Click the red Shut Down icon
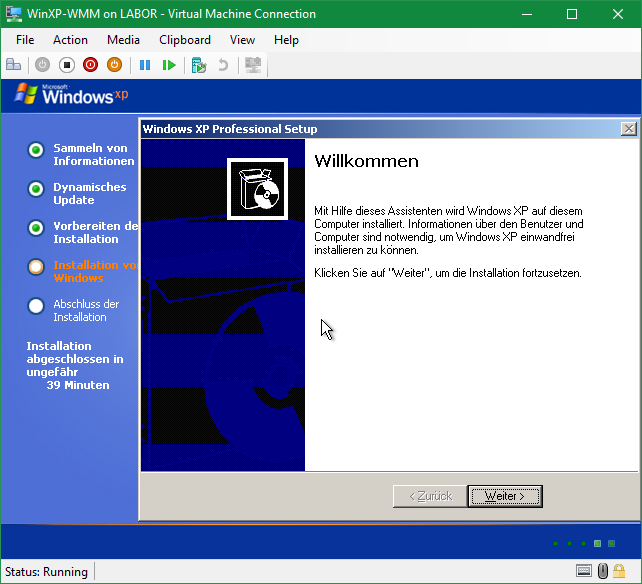 point(91,65)
